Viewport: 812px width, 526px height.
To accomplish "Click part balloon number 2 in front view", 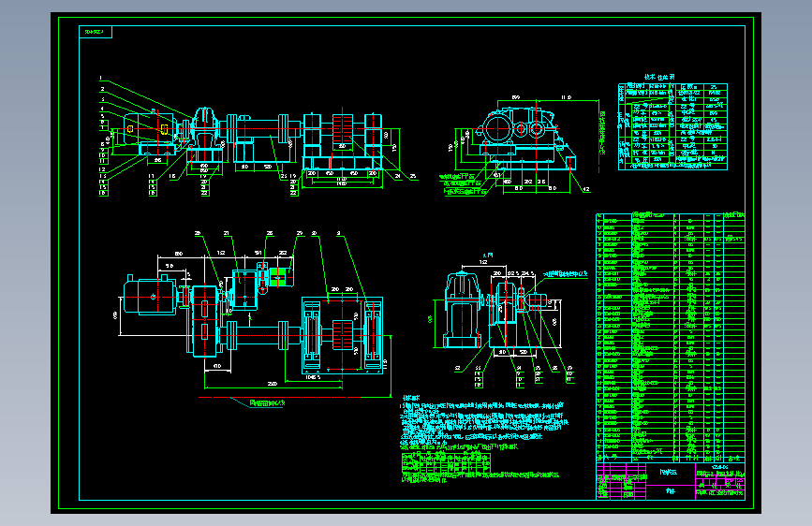I will pos(102,89).
